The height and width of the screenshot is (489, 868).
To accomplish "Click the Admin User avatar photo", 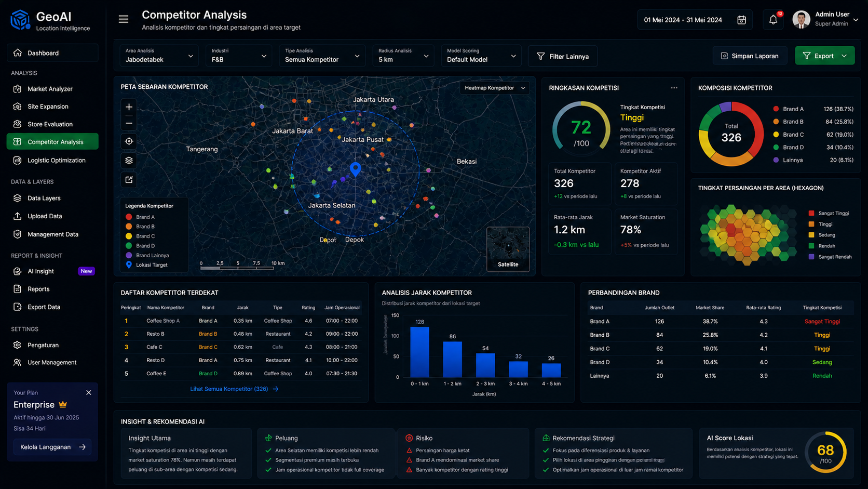I will pos(801,20).
